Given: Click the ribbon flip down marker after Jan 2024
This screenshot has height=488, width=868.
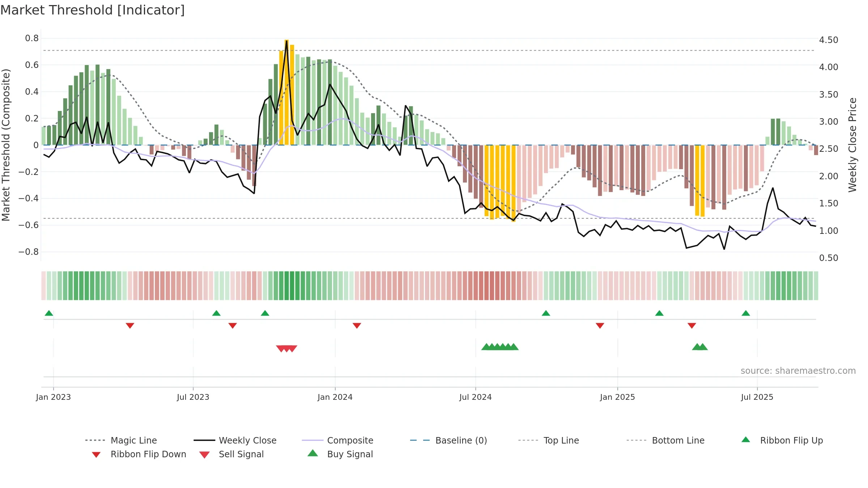Looking at the screenshot, I should (x=357, y=326).
